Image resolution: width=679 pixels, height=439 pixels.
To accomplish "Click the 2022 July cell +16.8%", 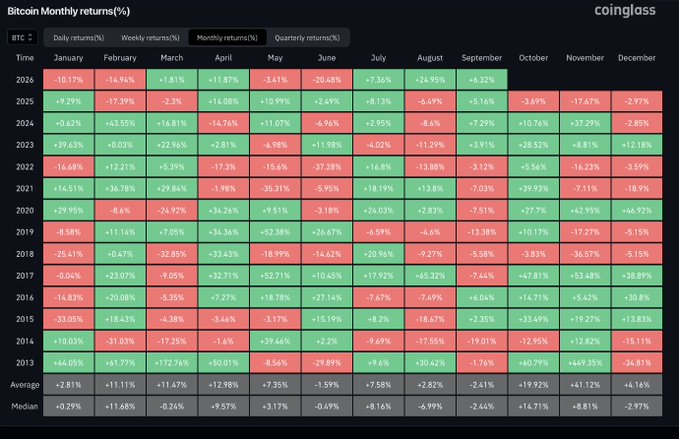I will click(378, 167).
